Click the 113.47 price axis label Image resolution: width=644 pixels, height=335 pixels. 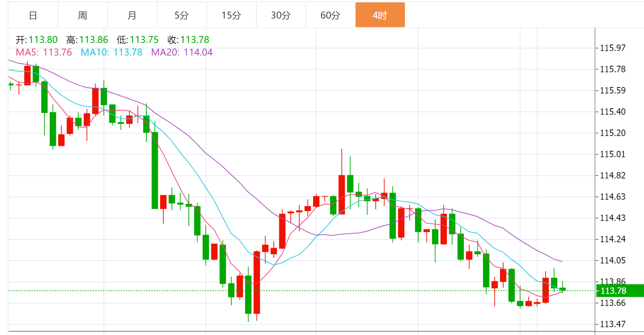click(x=613, y=324)
